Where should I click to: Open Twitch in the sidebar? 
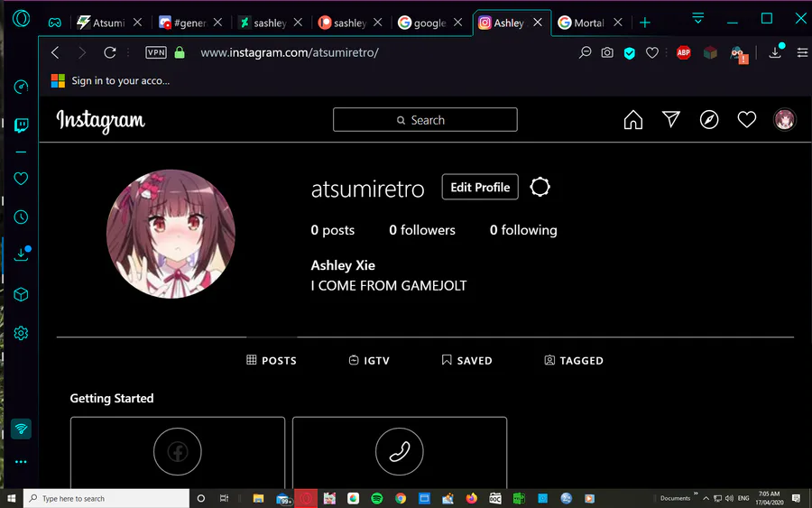point(21,125)
